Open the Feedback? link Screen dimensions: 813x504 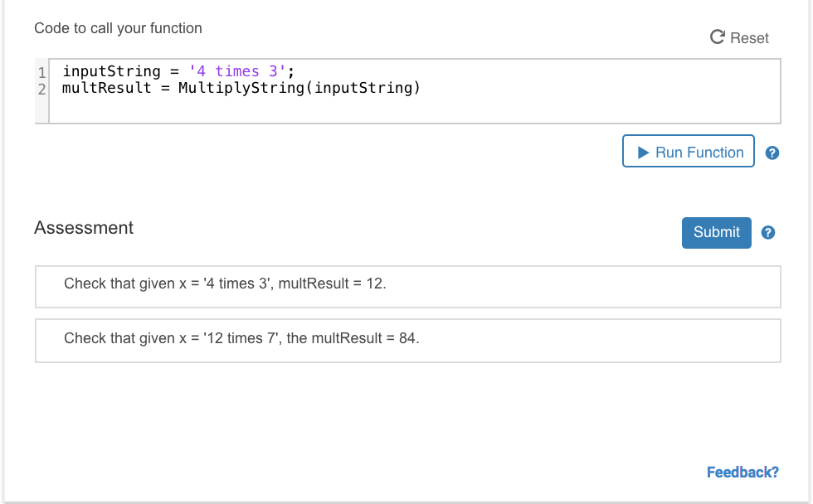coord(742,472)
